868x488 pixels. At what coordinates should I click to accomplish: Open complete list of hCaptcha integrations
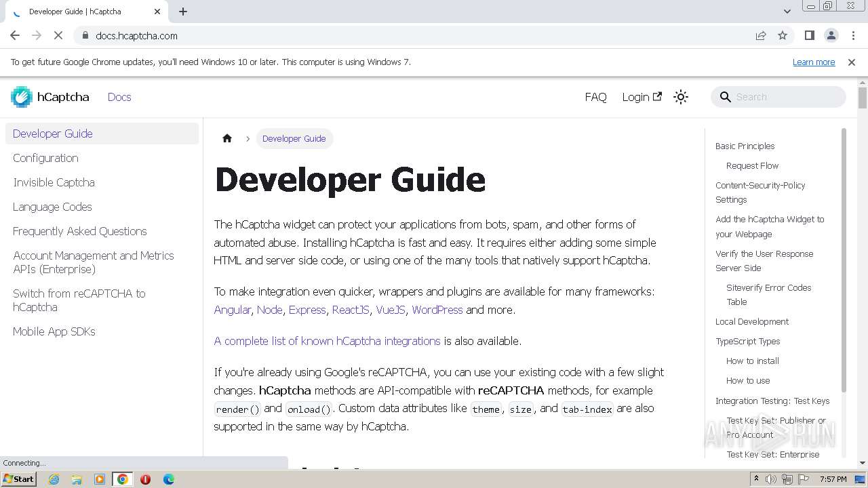[x=328, y=341]
